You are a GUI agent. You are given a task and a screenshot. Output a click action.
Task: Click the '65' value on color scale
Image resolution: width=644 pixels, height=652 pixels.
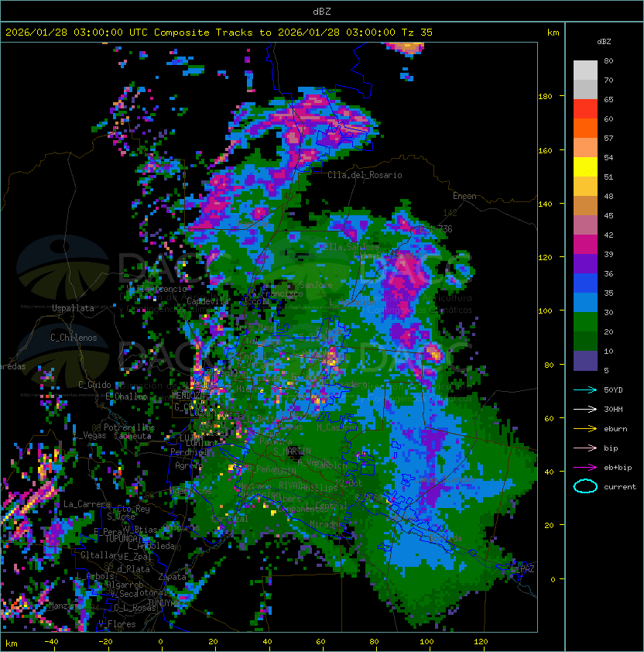(608, 99)
